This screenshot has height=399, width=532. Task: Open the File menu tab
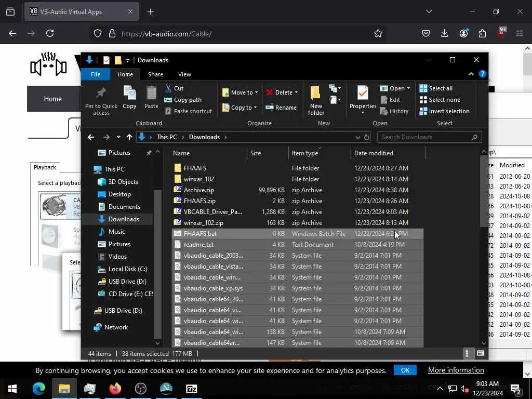(96, 74)
